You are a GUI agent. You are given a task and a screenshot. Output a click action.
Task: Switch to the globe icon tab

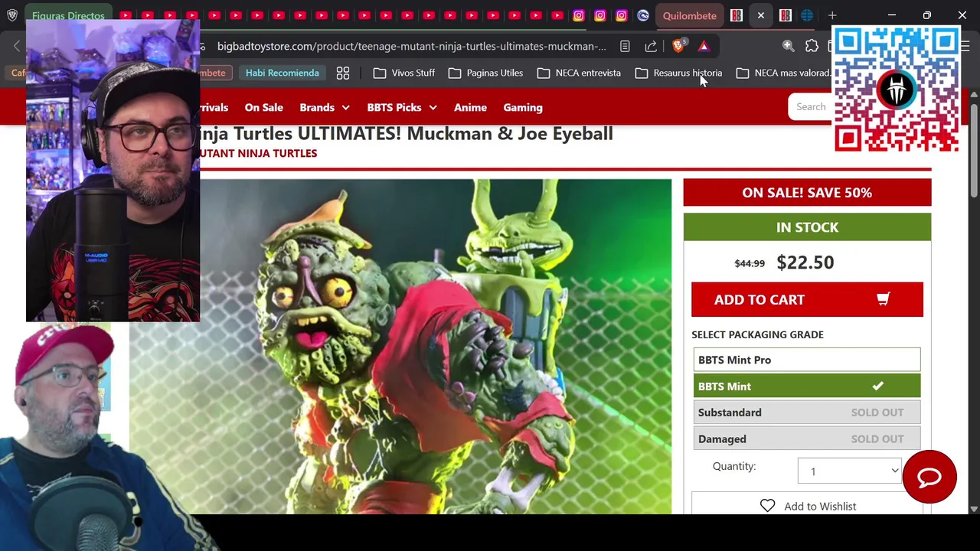[x=807, y=15]
